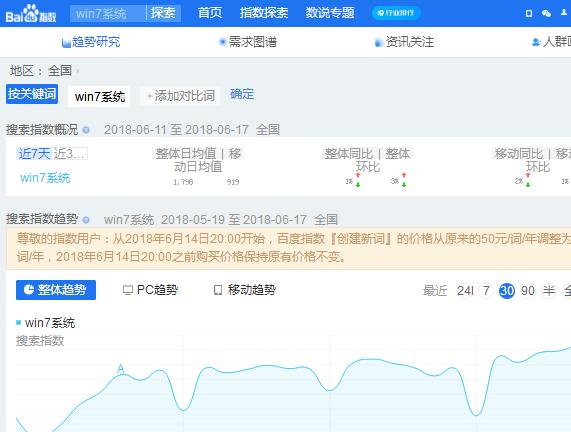571x432 pixels.
Task: Click the win7系统 keyword box
Action: (x=99, y=97)
